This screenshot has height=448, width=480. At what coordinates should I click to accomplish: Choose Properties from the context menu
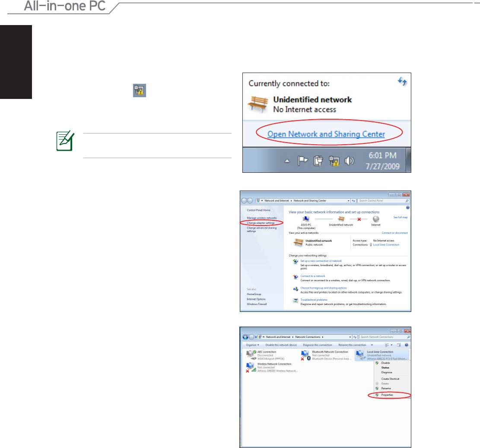[x=387, y=395]
